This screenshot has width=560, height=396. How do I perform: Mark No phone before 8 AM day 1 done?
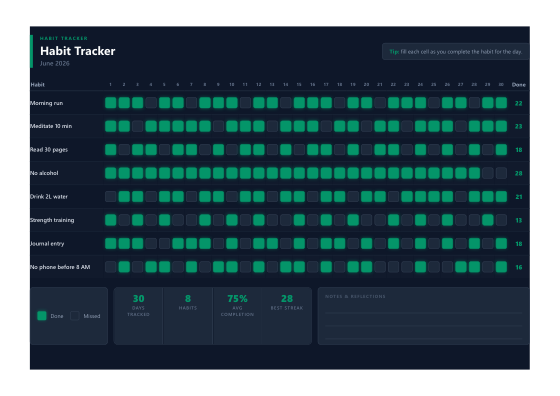[x=111, y=267]
